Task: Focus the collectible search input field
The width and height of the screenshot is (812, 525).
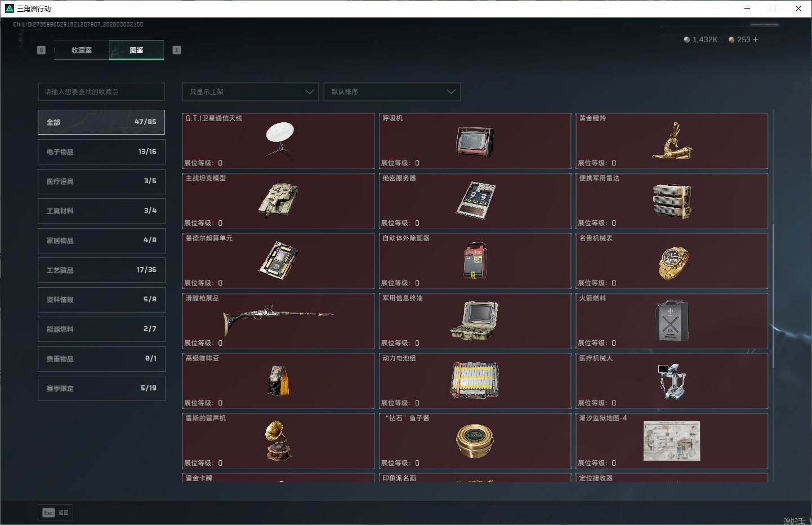Action: point(101,92)
